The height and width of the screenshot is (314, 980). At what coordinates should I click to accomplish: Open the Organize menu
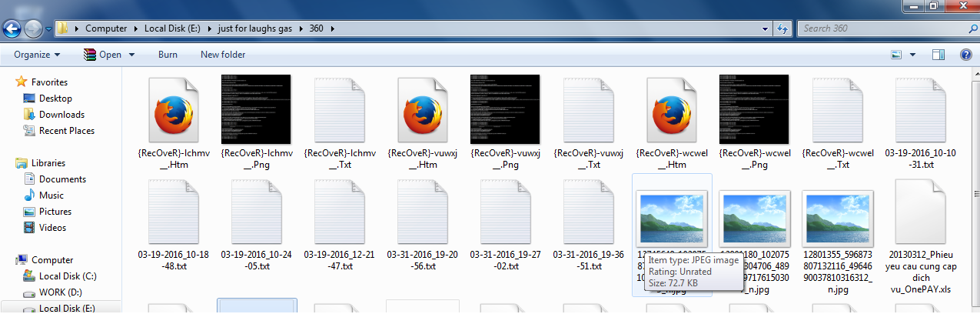pyautogui.click(x=37, y=55)
